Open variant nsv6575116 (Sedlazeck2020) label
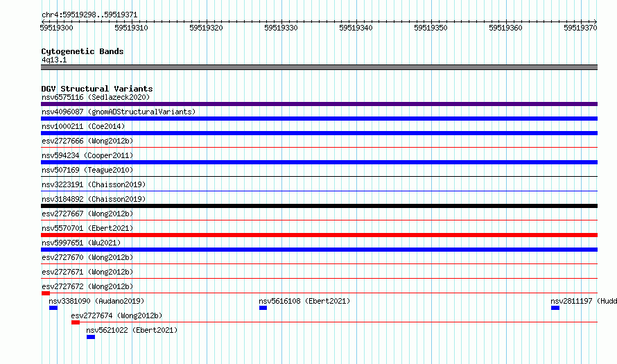617x364 pixels. tap(96, 97)
